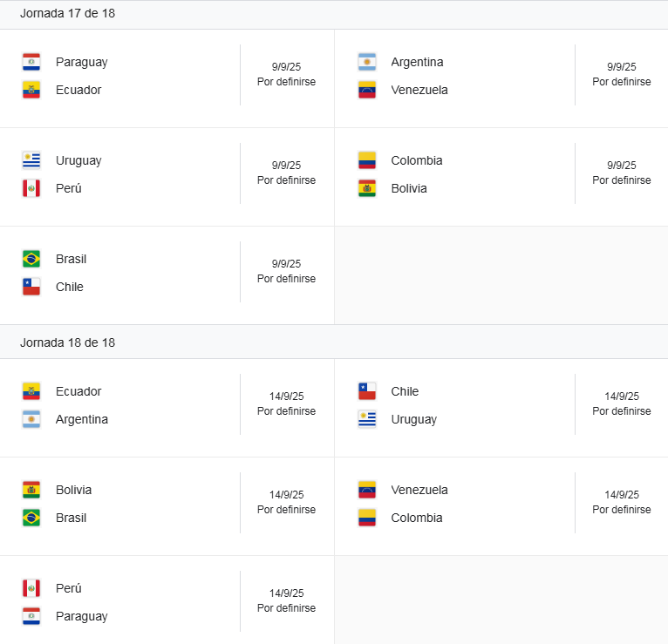
Task: Open Colombia vs Bolivia match date 9/9/25
Action: (622, 166)
